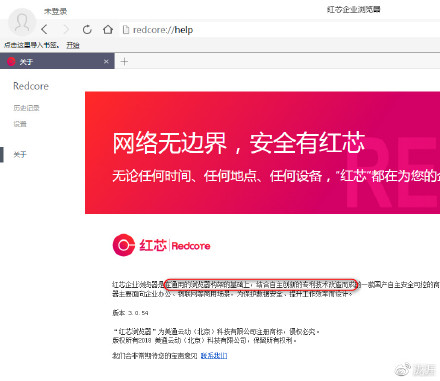Viewport: 440px width, 381px height.
Task: Go back with the back arrow
Action: [x=44, y=29]
